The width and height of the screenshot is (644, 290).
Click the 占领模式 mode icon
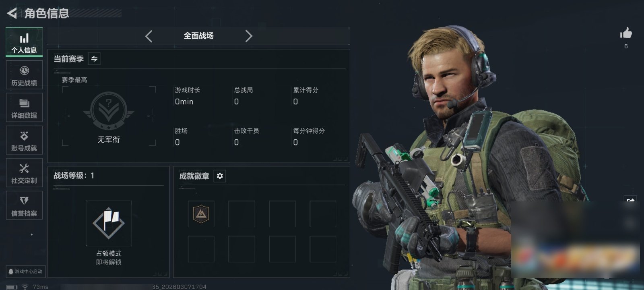(x=109, y=223)
